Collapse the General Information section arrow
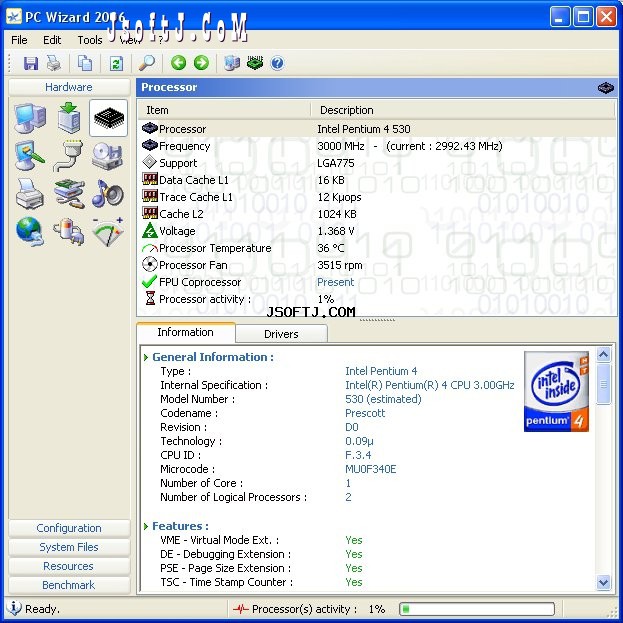Viewport: 623px width, 623px height. click(146, 357)
